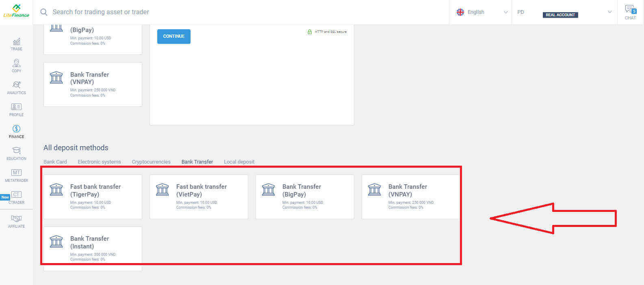
Task: Expand the English language dropdown
Action: (x=482, y=12)
